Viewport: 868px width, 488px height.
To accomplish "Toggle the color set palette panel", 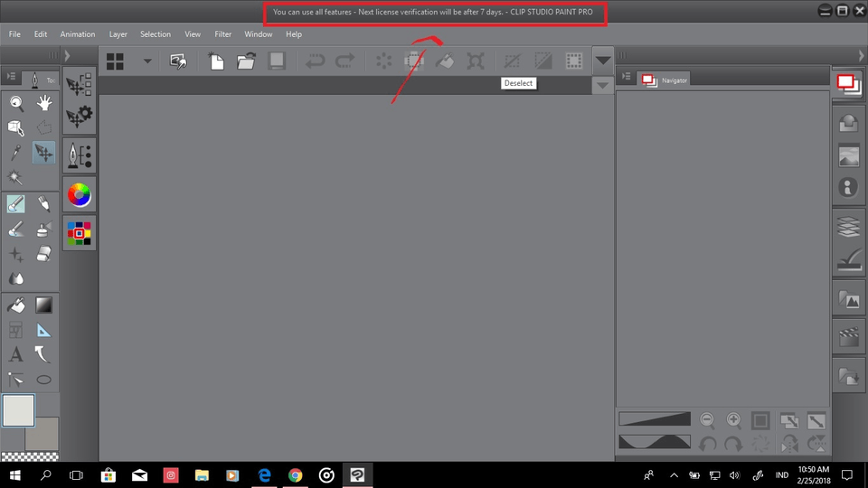I will click(80, 233).
